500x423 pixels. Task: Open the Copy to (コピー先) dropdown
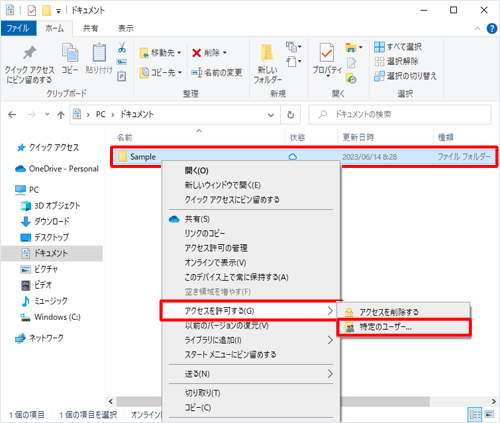160,72
